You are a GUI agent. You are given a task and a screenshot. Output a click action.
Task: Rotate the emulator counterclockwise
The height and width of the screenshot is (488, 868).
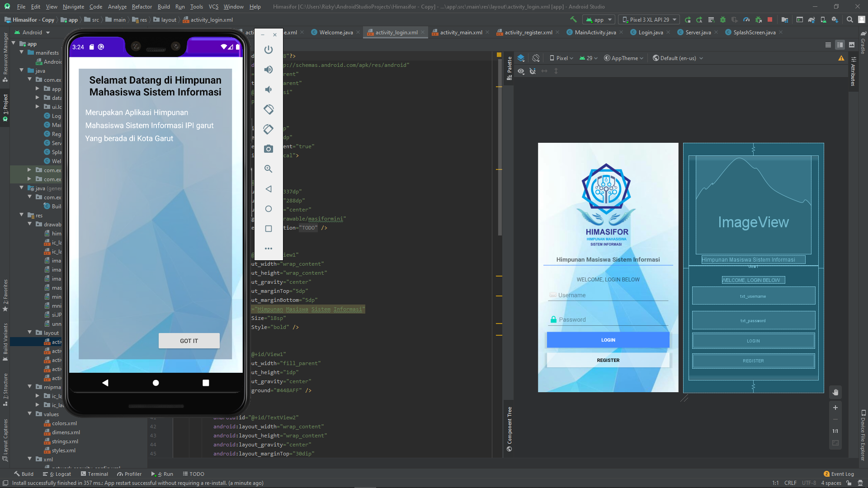pyautogui.click(x=269, y=109)
